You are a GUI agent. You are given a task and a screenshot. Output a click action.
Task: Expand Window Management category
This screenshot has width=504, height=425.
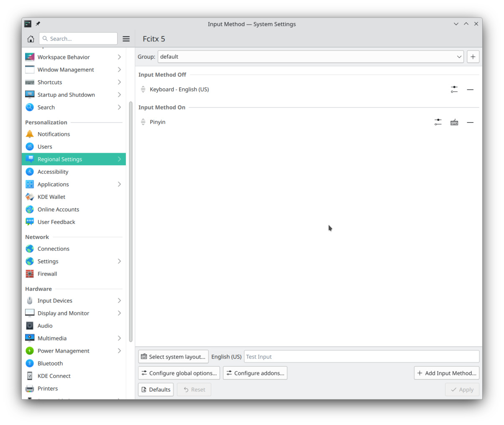[74, 70]
